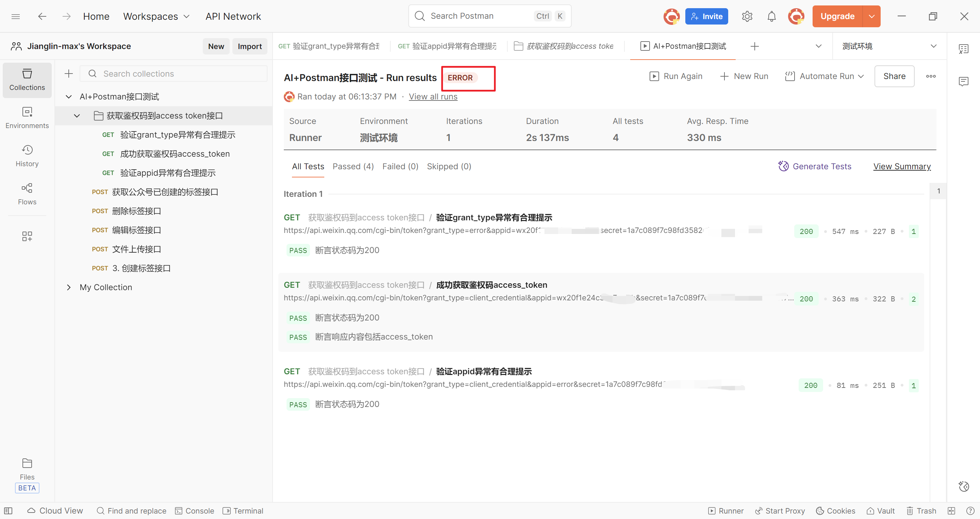
Task: Open the Automate Run dropdown
Action: 824,76
